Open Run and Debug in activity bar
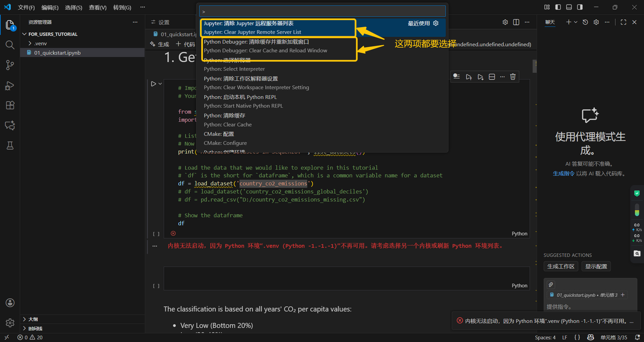Screen dimensions: 644x342 (10, 85)
